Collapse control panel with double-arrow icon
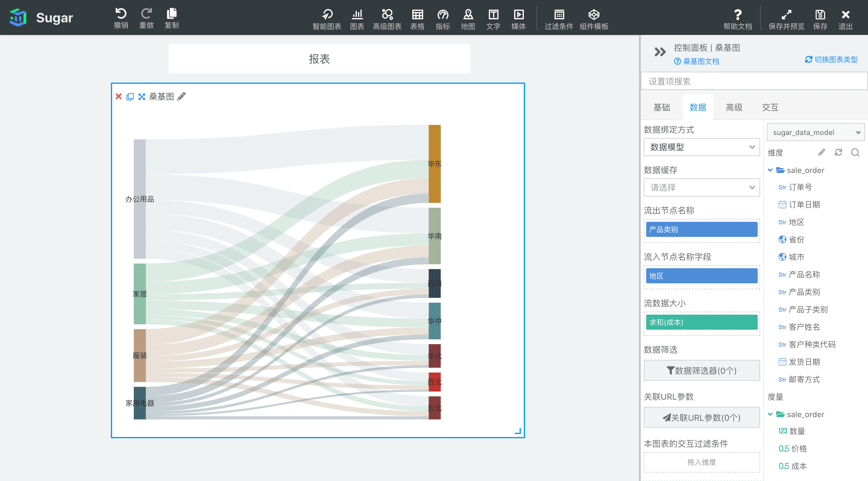Screen dimensions: 868x481 660,52
